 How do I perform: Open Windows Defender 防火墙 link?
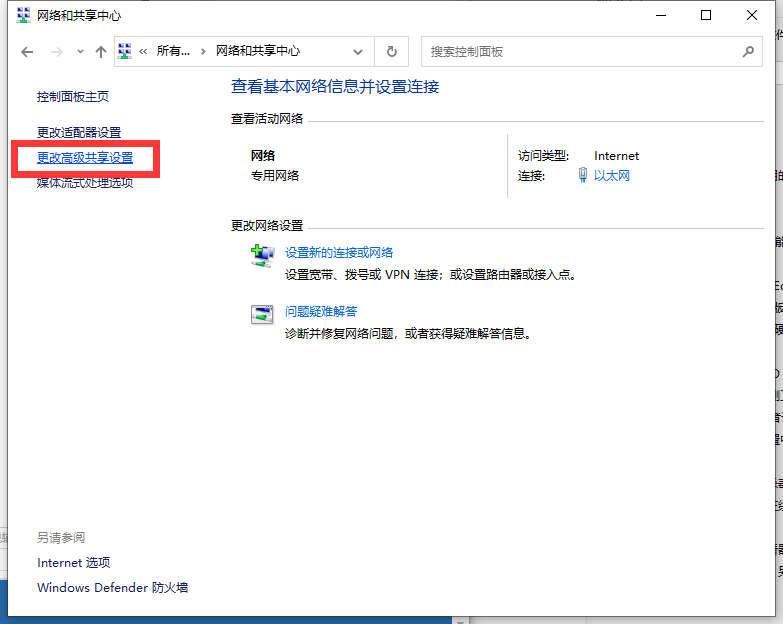coord(112,588)
